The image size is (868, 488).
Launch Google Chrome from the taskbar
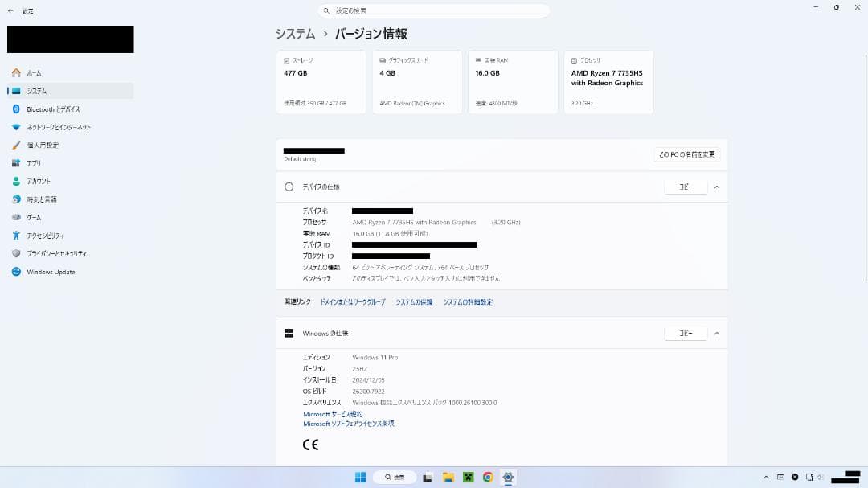pyautogui.click(x=488, y=477)
